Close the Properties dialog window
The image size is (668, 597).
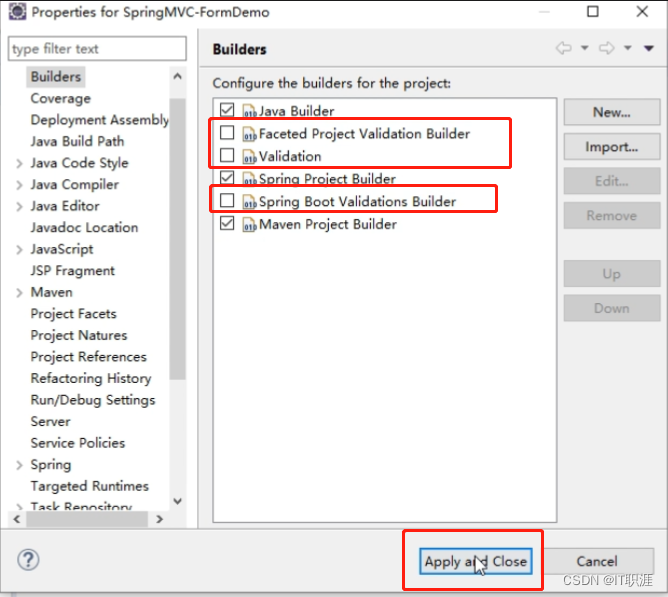(642, 12)
